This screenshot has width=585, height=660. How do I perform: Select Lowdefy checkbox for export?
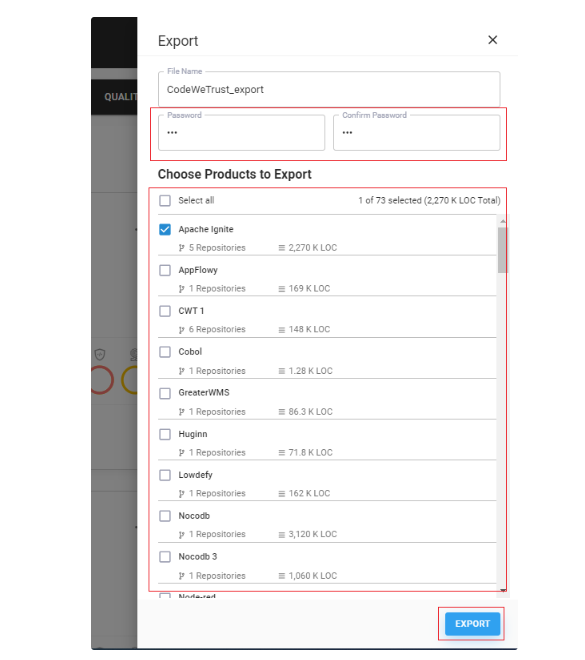[165, 475]
